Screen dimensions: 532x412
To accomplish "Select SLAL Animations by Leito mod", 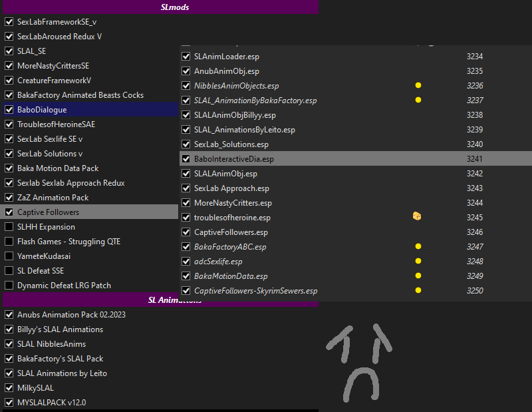I will (62, 373).
